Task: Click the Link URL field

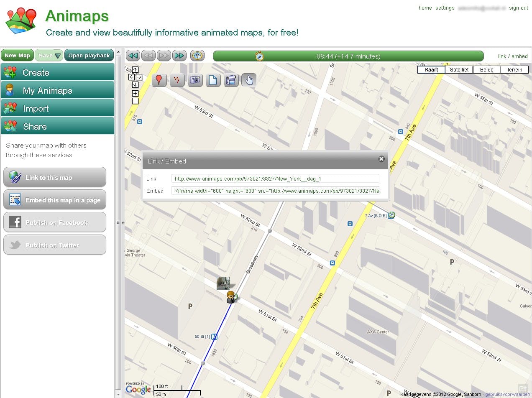Action: pos(275,179)
